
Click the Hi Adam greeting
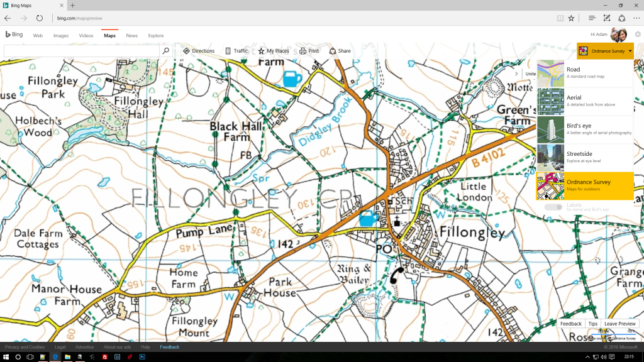599,35
